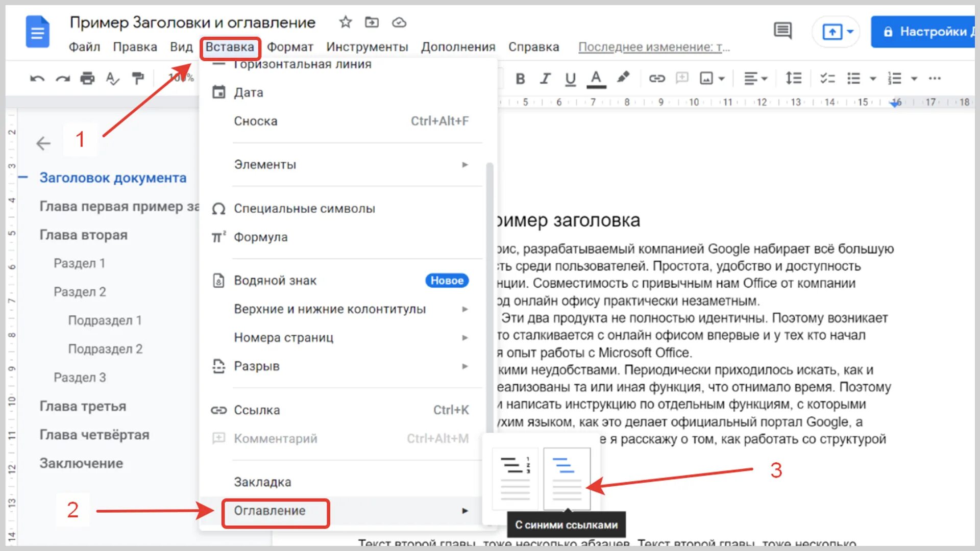Open Последнее изменение history link
980x551 pixels.
pos(654,47)
